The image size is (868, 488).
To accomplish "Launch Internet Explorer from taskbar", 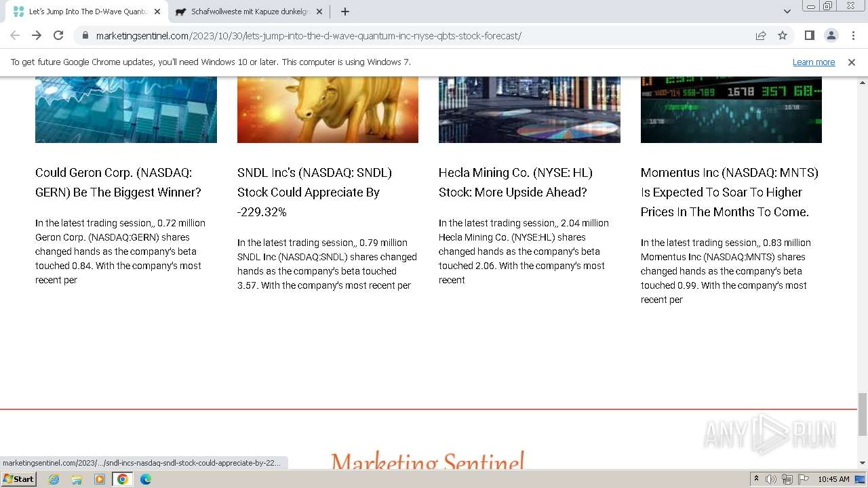I will (x=54, y=479).
